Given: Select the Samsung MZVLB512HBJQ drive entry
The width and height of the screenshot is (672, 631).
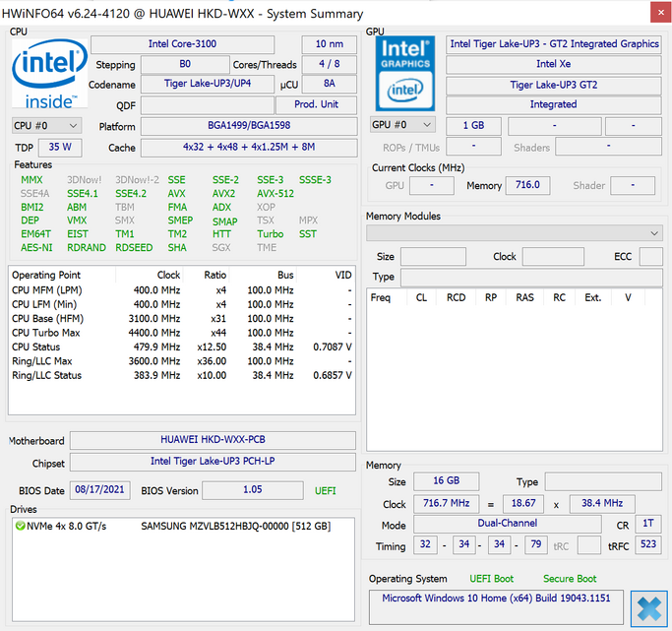Looking at the screenshot, I should 235,526.
